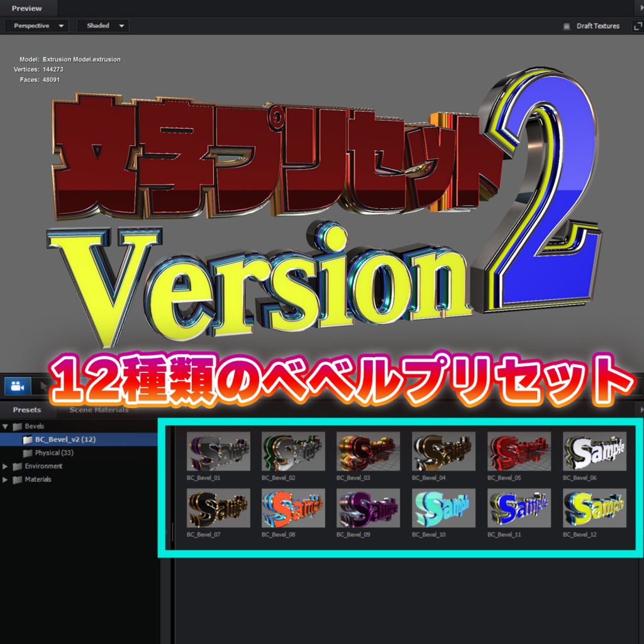Viewport: 644px width, 644px height.
Task: Apply the BC_Bevel_12 preset thumbnail
Action: [595, 507]
